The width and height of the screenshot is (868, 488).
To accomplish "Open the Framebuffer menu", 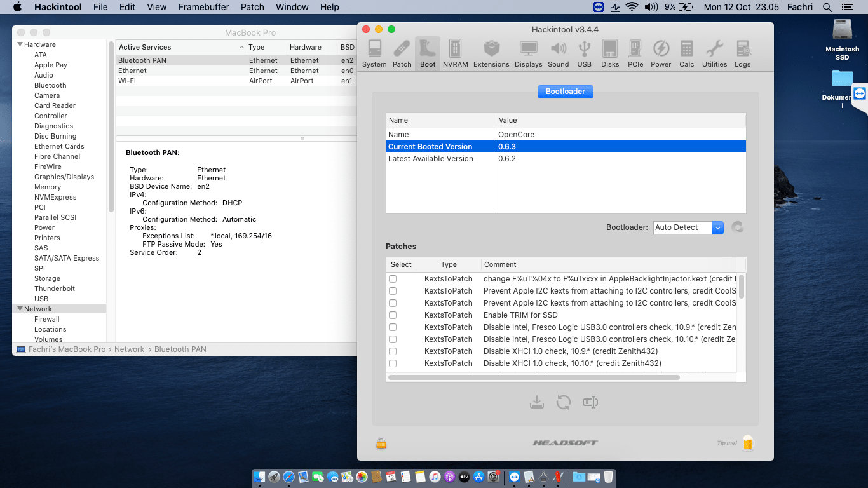I will click(204, 7).
